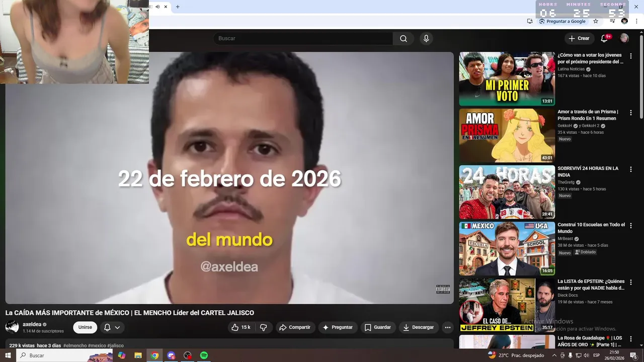This screenshot has height=362, width=644.
Task: Open options for 'La Rosa de Guadalupe' video
Action: tap(631, 339)
